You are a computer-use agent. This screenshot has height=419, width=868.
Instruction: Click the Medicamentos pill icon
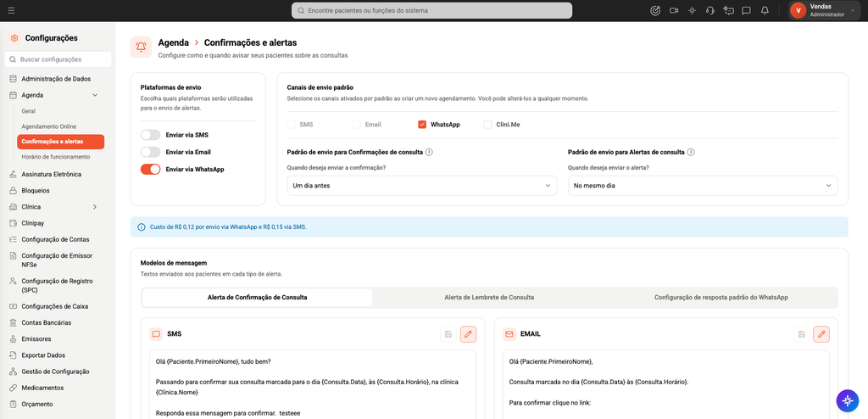(13, 388)
